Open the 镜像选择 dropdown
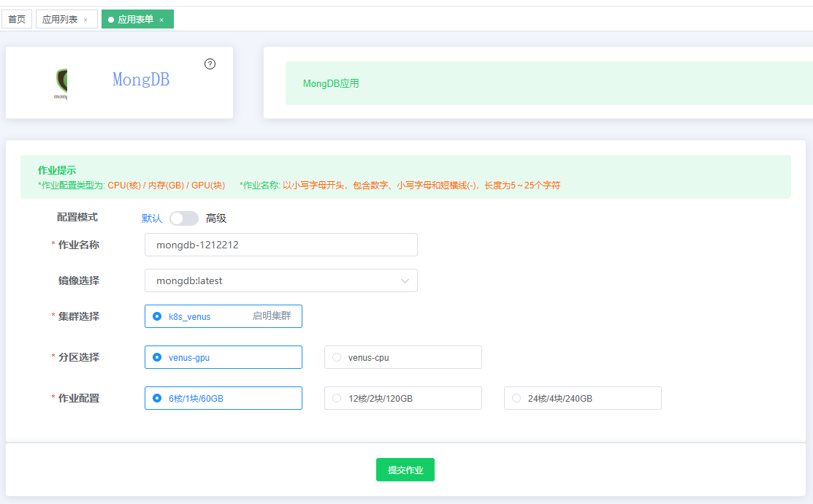Viewport: 813px width, 504px height. coord(281,280)
